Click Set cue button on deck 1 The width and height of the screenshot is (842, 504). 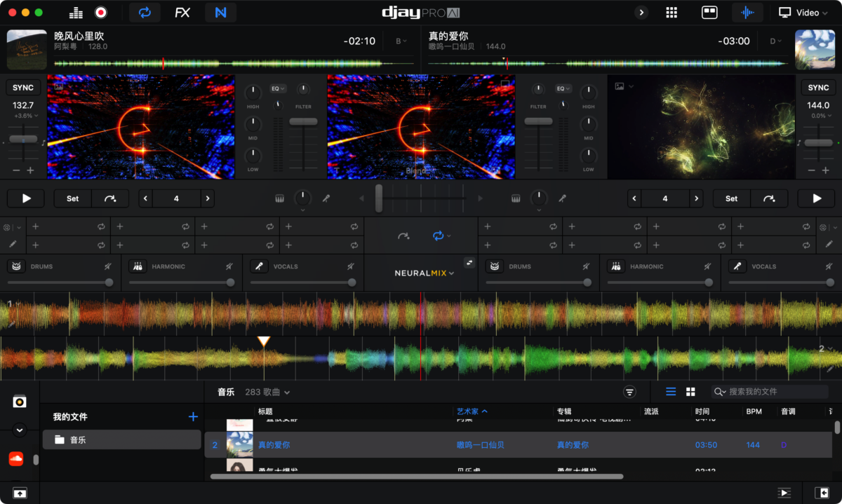pyautogui.click(x=72, y=198)
